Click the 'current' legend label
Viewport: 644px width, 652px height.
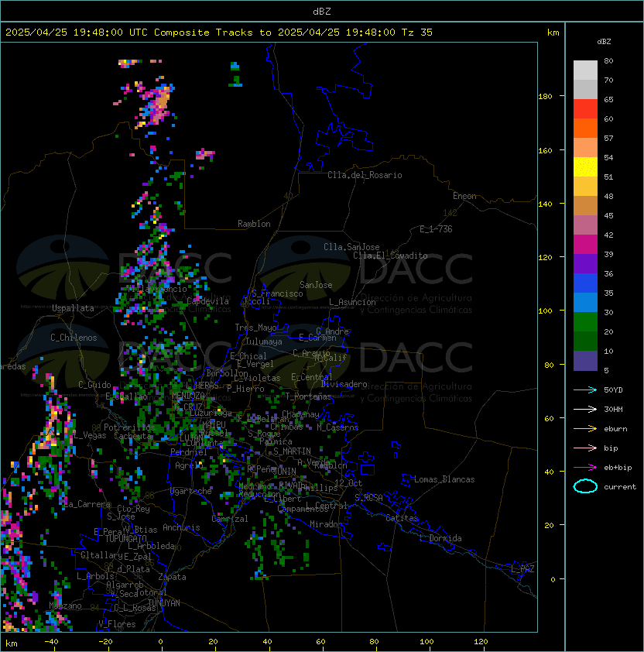[620, 487]
